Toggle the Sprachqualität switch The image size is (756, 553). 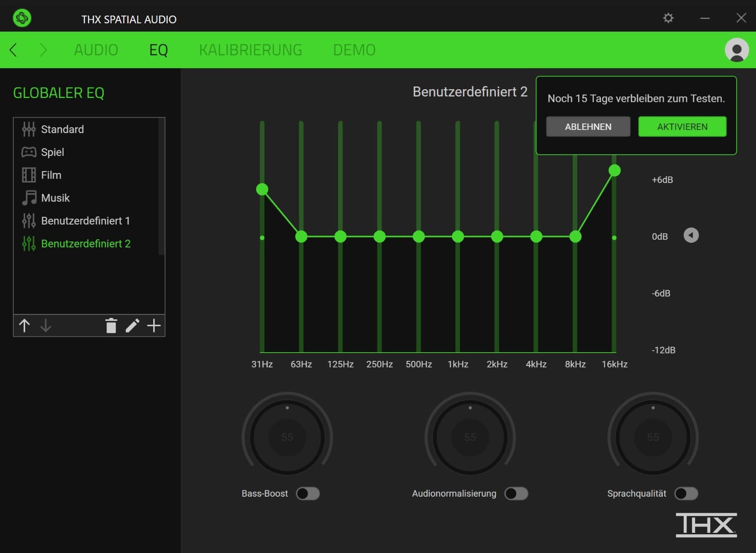(x=686, y=494)
